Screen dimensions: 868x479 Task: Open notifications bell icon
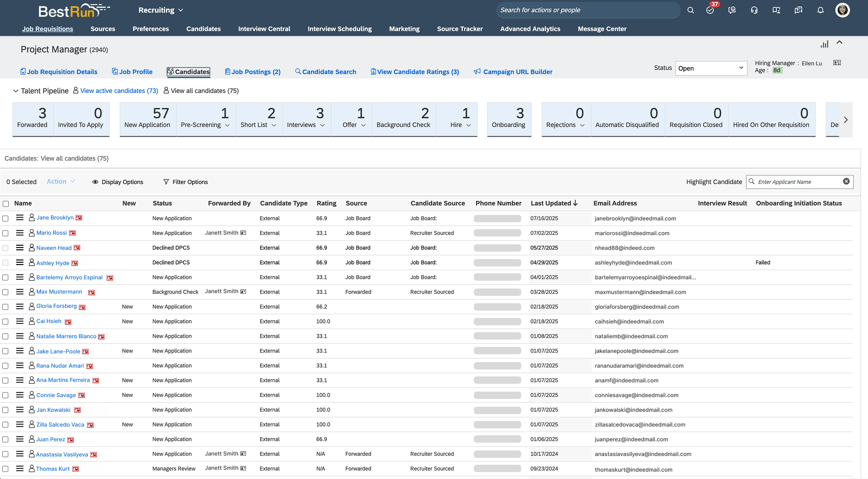click(x=821, y=10)
